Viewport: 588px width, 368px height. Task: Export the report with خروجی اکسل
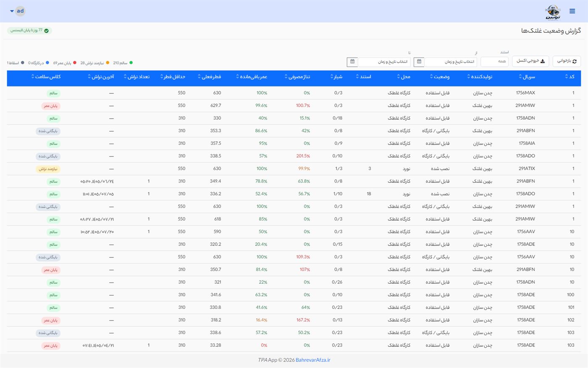point(530,61)
